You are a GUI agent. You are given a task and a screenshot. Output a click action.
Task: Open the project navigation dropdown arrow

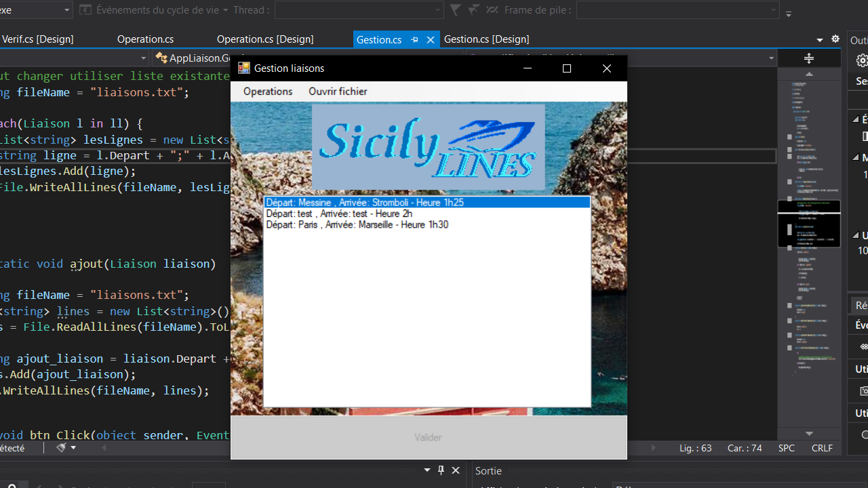pyautogui.click(x=144, y=58)
